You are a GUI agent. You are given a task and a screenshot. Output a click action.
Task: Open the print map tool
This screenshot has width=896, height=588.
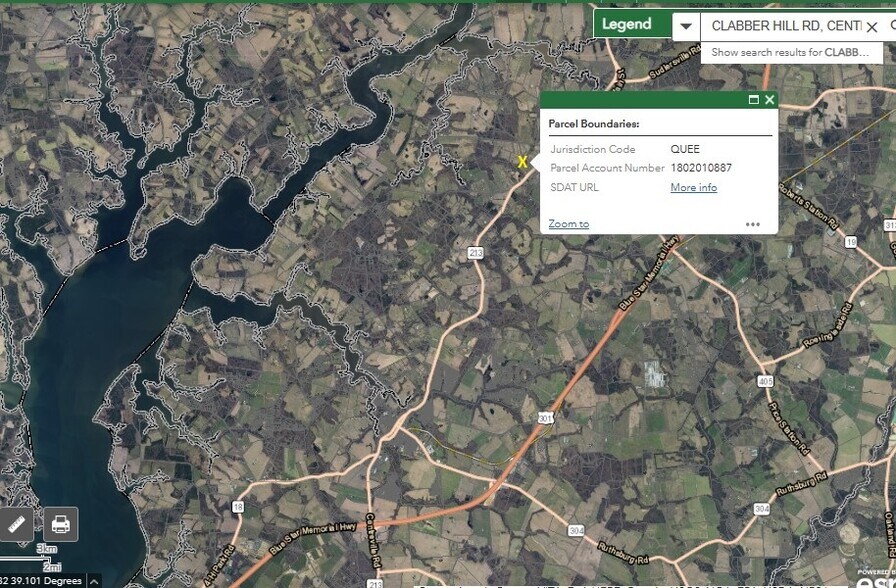click(x=59, y=523)
